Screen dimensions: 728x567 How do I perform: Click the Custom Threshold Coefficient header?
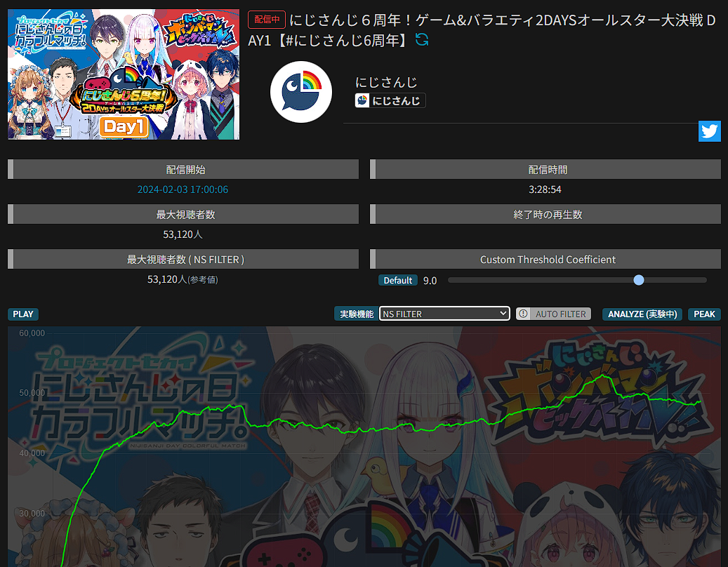tap(545, 260)
